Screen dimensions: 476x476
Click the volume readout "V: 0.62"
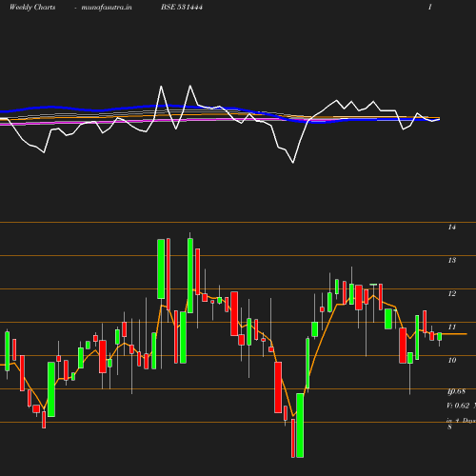pyautogui.click(x=458, y=406)
